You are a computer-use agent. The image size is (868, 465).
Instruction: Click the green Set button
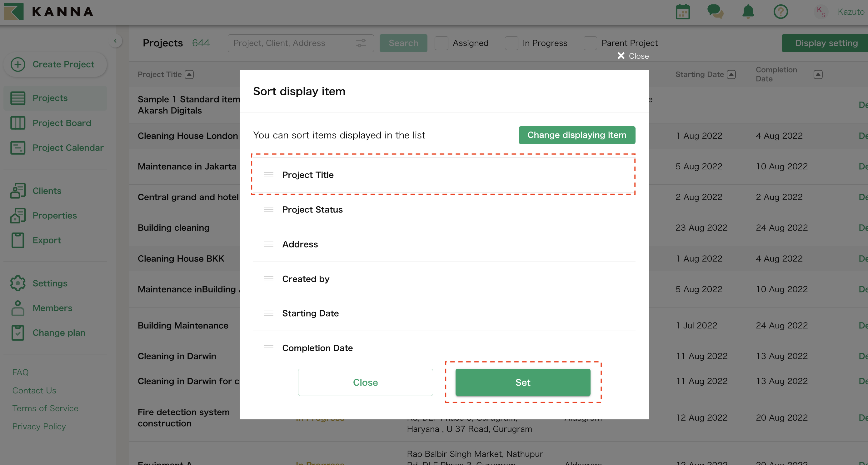[x=523, y=382]
